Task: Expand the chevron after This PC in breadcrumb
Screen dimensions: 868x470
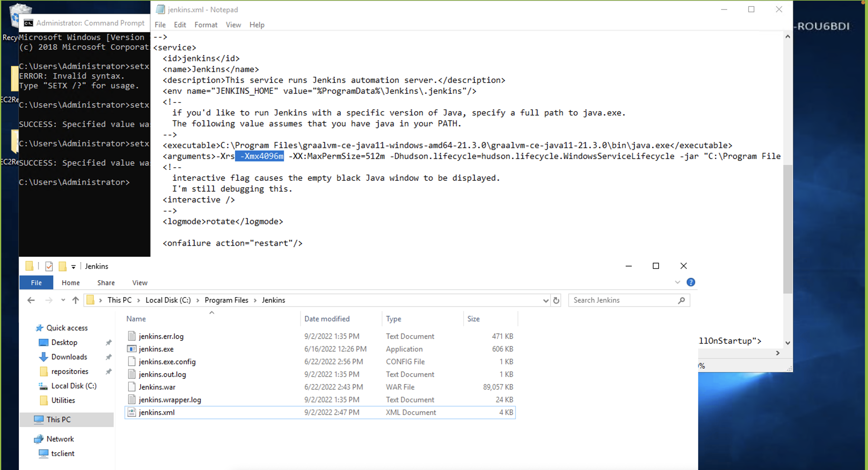Action: tap(139, 301)
